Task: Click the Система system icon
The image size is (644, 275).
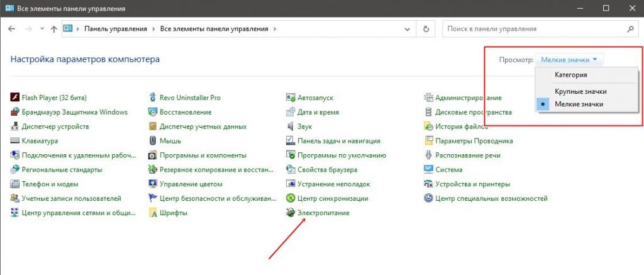Action: pyautogui.click(x=428, y=170)
